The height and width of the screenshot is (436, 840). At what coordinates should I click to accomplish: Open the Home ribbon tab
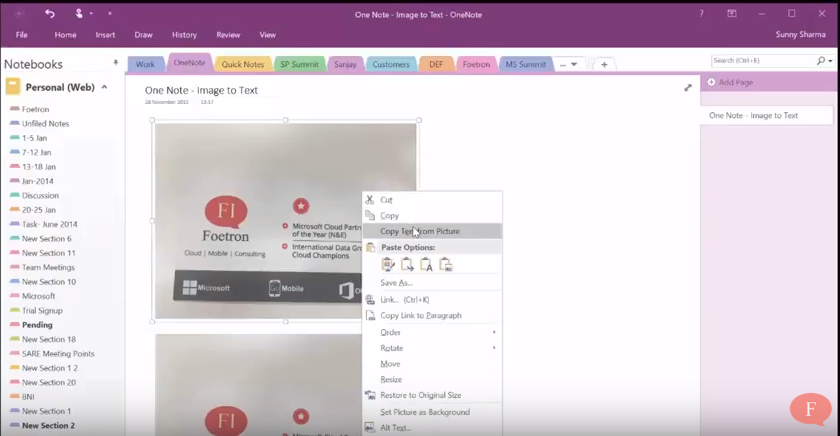[x=65, y=35]
